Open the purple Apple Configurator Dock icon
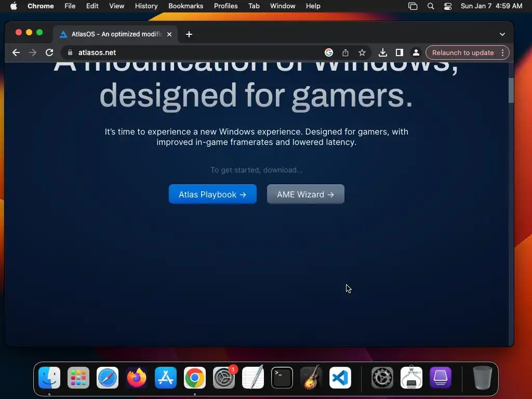The image size is (532, 399). [441, 378]
